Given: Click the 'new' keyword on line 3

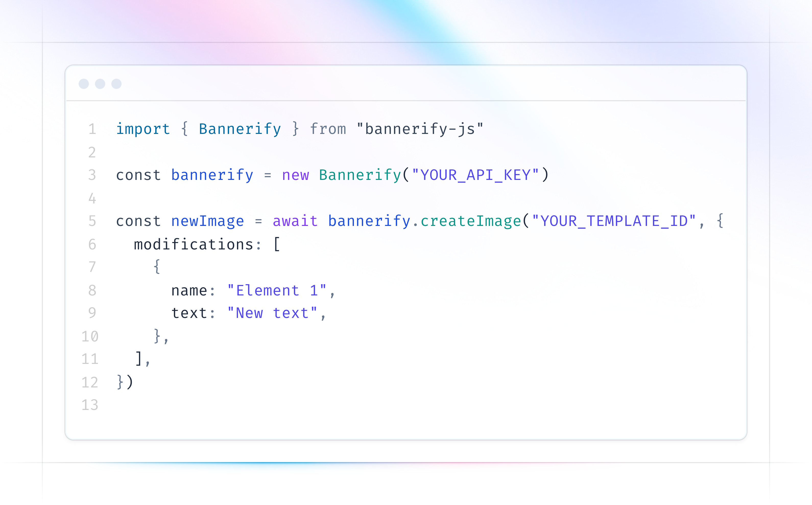Looking at the screenshot, I should 296,175.
